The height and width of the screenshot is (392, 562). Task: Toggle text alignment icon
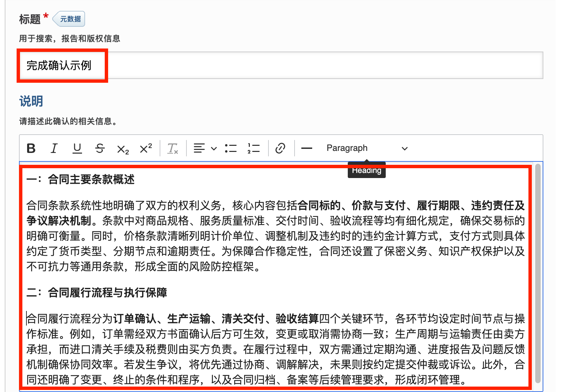click(199, 148)
